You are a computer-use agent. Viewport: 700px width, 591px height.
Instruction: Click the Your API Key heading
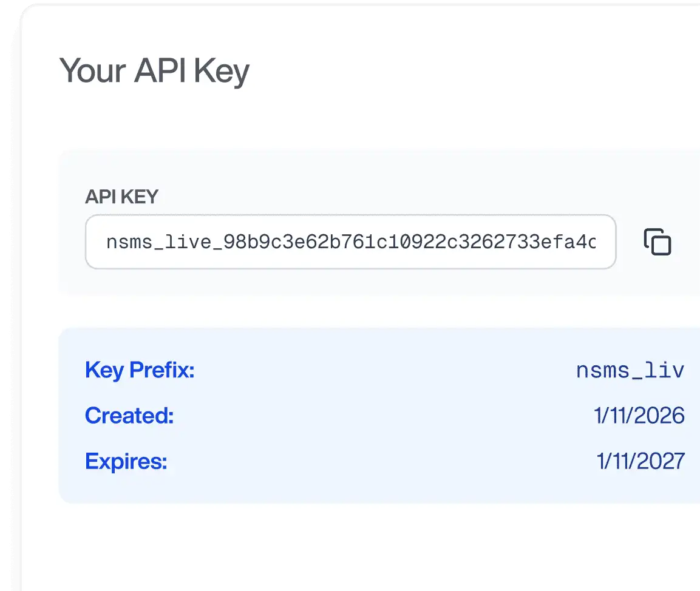click(x=153, y=70)
